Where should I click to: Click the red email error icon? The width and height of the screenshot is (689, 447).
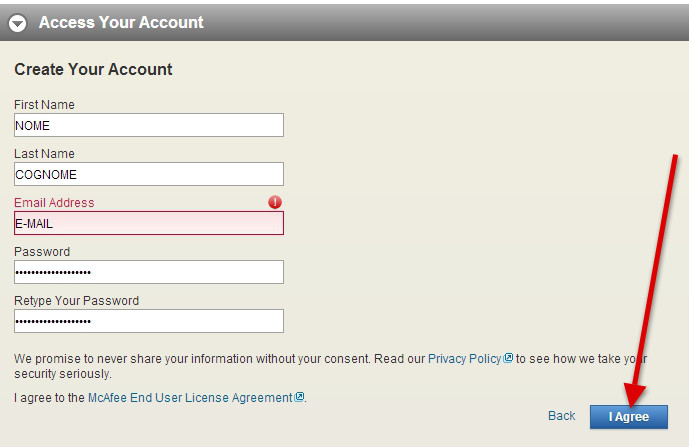pyautogui.click(x=275, y=202)
